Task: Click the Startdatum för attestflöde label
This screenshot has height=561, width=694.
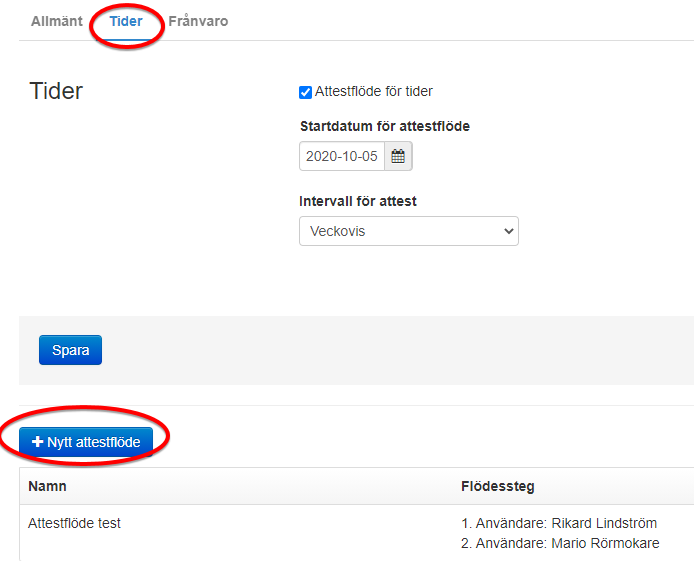Action: pyautogui.click(x=385, y=127)
